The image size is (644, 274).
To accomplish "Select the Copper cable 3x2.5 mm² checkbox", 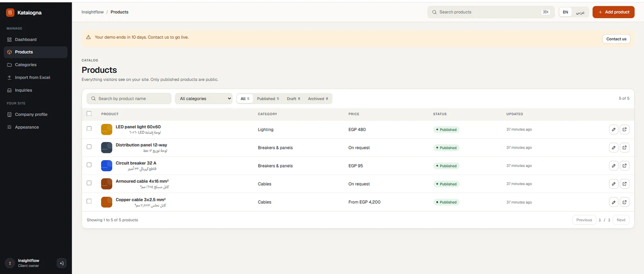I will [89, 201].
